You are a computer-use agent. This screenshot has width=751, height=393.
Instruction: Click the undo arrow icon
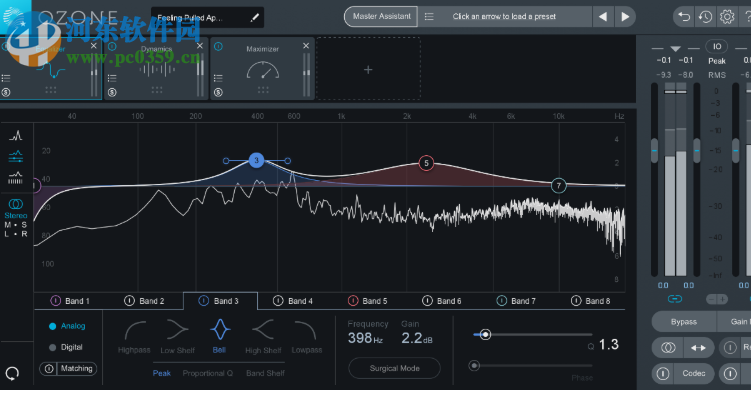click(x=683, y=17)
